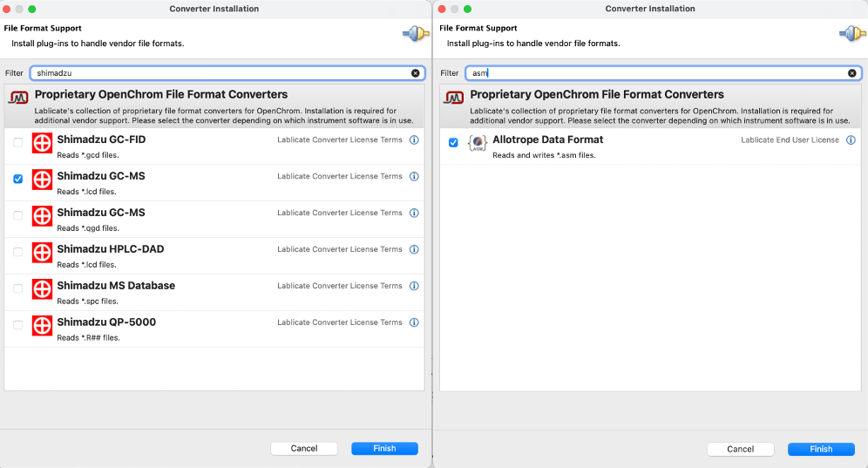Click 'Reads *.R## files.' description
868x468 pixels.
pos(89,338)
